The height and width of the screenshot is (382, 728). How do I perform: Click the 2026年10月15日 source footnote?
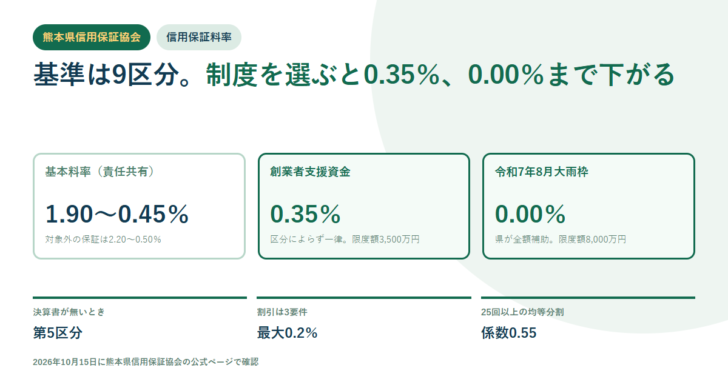tap(145, 362)
